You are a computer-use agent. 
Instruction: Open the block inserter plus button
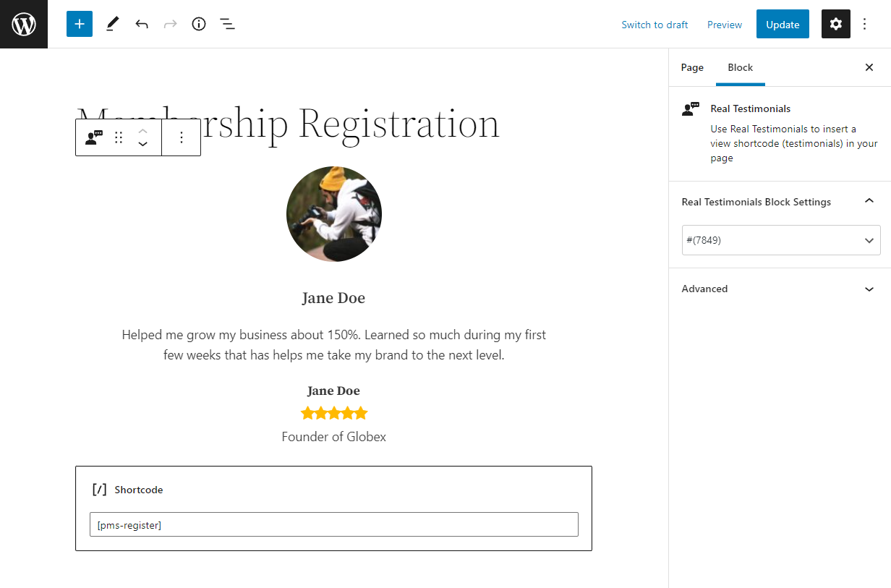coord(80,24)
